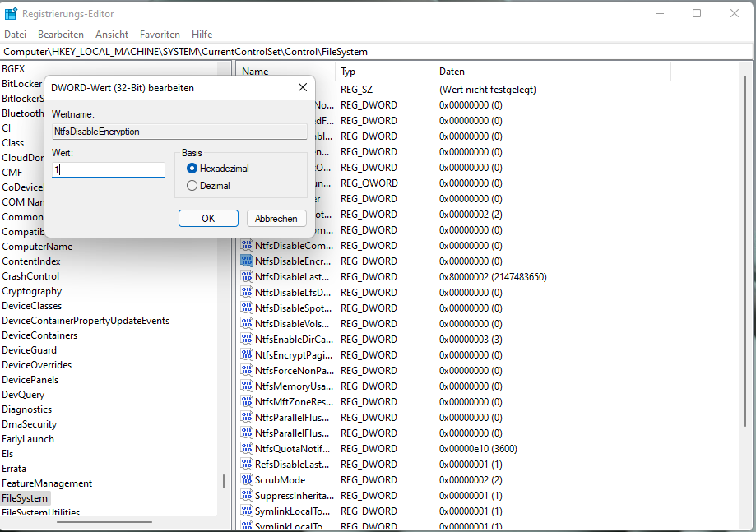
Task: Select the DeviceClasses key
Action: [x=32, y=306]
